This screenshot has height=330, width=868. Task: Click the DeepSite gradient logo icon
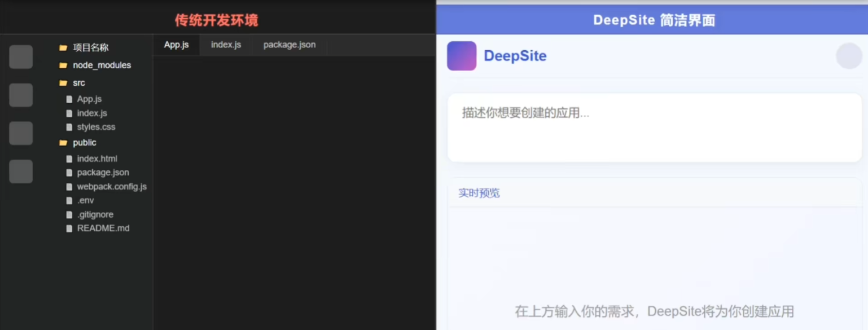pyautogui.click(x=461, y=56)
